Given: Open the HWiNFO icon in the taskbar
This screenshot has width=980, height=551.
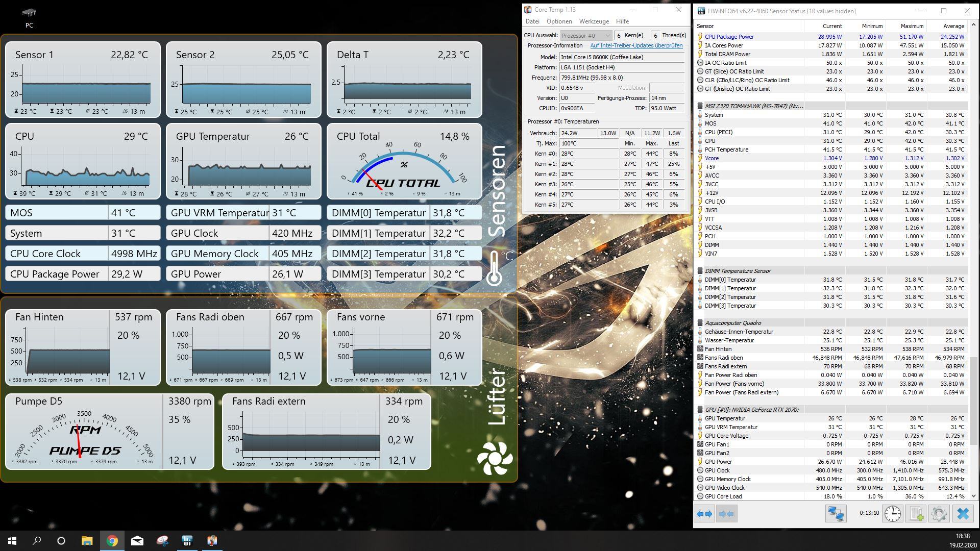Looking at the screenshot, I should point(187,541).
